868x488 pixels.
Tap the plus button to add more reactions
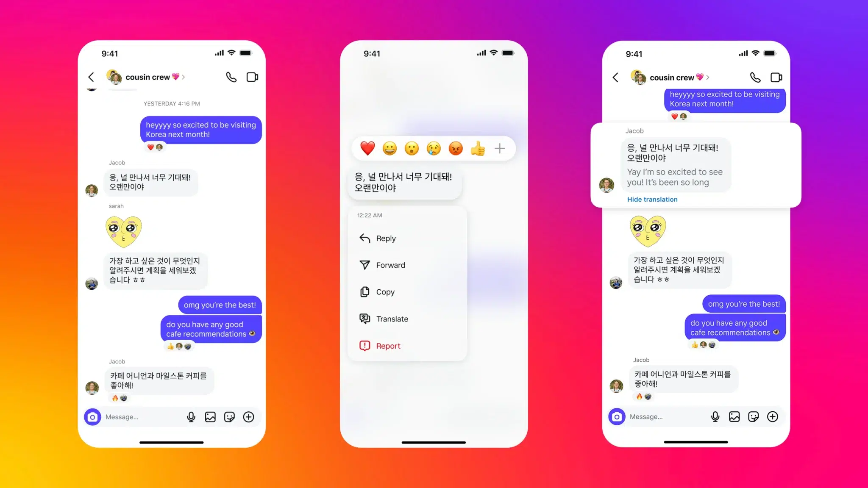pos(500,148)
